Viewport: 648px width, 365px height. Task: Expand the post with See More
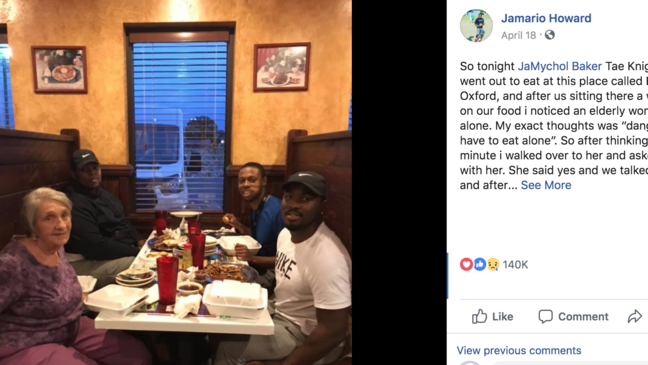point(546,185)
